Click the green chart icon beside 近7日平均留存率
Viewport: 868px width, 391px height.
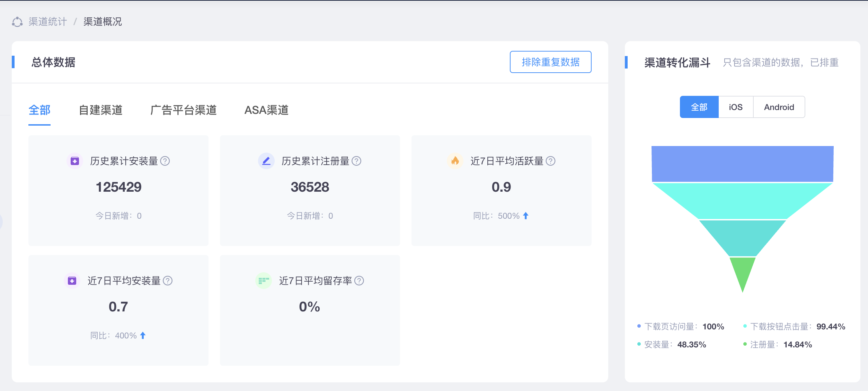coord(264,281)
